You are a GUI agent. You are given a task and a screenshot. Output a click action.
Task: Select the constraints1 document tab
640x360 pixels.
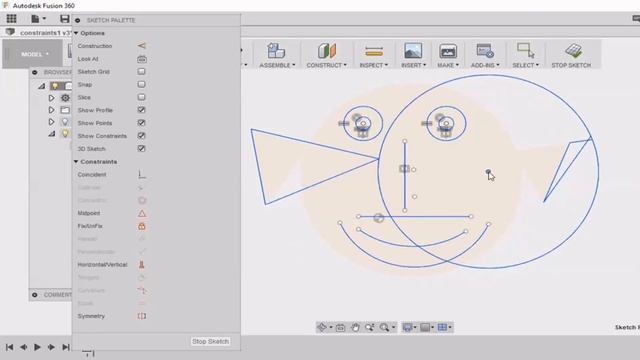click(45, 33)
